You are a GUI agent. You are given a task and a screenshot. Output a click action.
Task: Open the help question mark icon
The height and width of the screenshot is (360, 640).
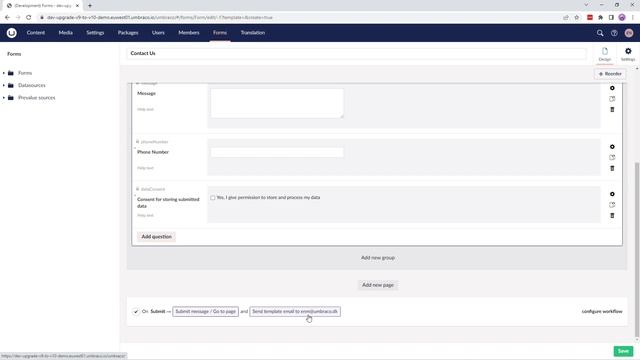pos(614,33)
